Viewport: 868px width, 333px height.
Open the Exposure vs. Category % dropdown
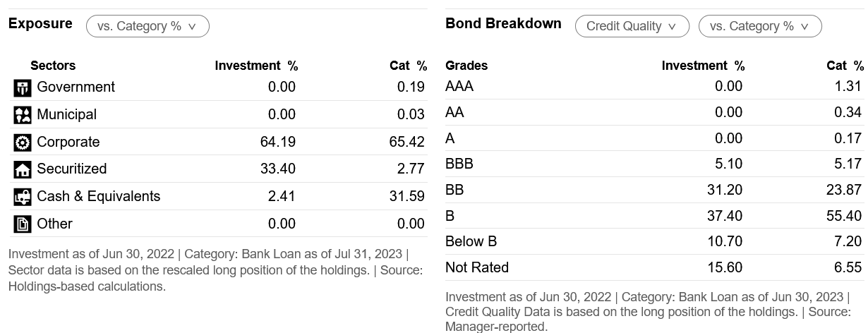tap(147, 26)
